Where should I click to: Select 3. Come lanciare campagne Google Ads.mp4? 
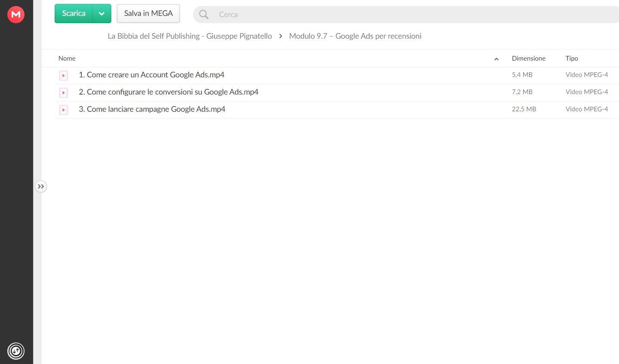click(x=337, y=110)
